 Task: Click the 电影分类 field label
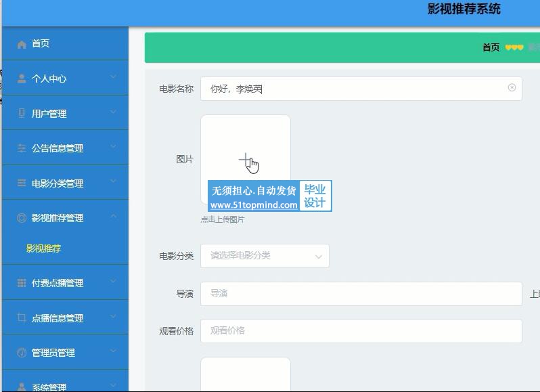click(x=176, y=256)
